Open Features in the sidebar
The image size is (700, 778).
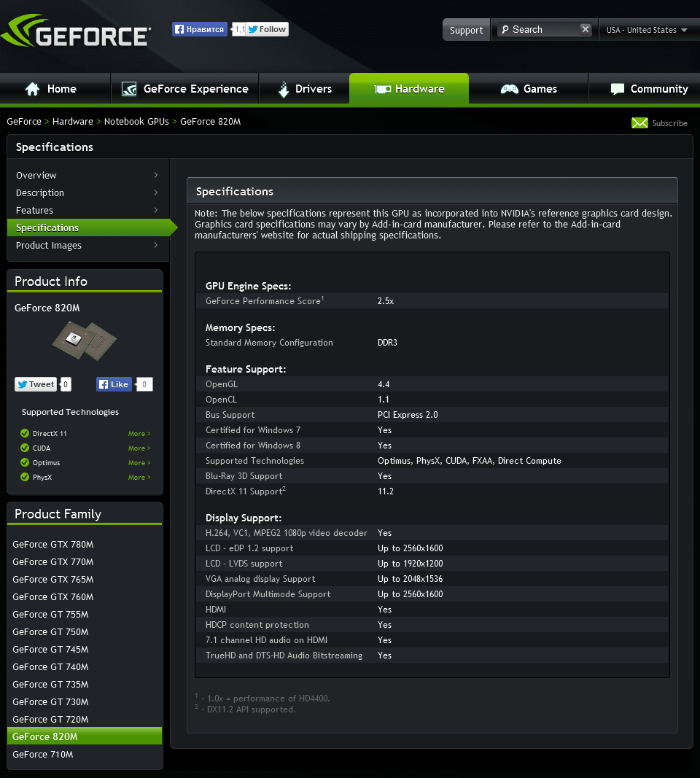pyautogui.click(x=87, y=211)
